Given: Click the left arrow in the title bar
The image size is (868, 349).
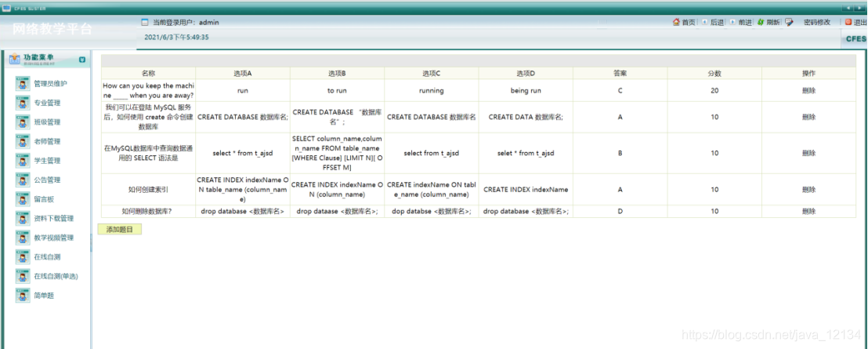Looking at the screenshot, I should pos(848,8).
